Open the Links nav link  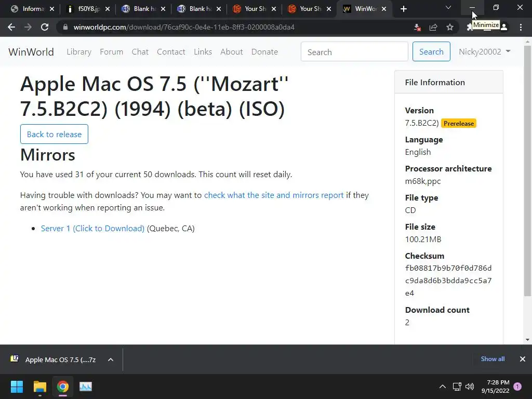(x=203, y=52)
